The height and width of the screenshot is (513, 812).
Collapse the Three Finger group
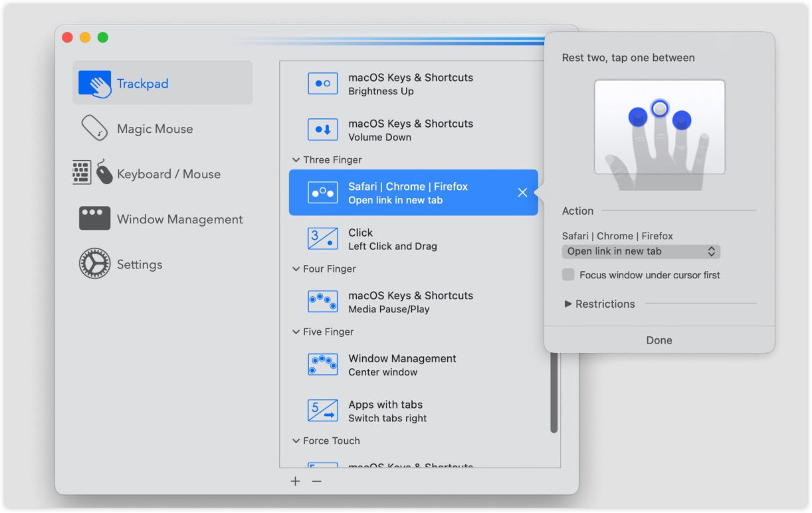point(296,160)
